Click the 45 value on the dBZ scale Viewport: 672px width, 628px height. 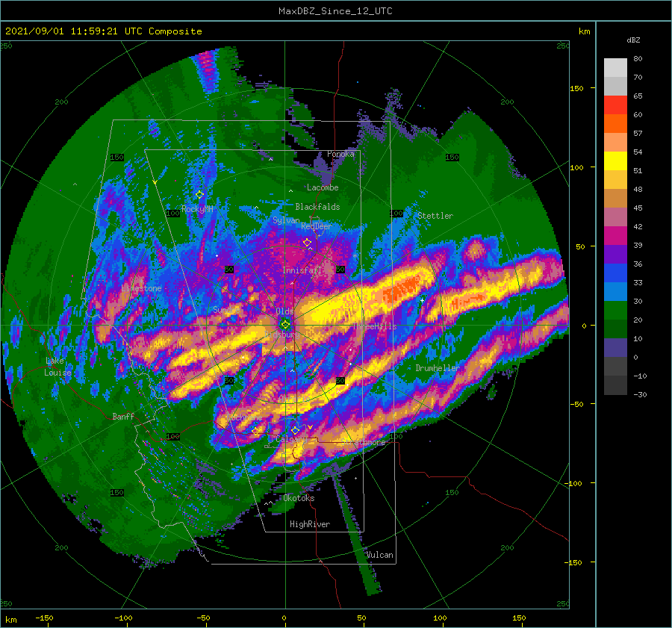(638, 208)
